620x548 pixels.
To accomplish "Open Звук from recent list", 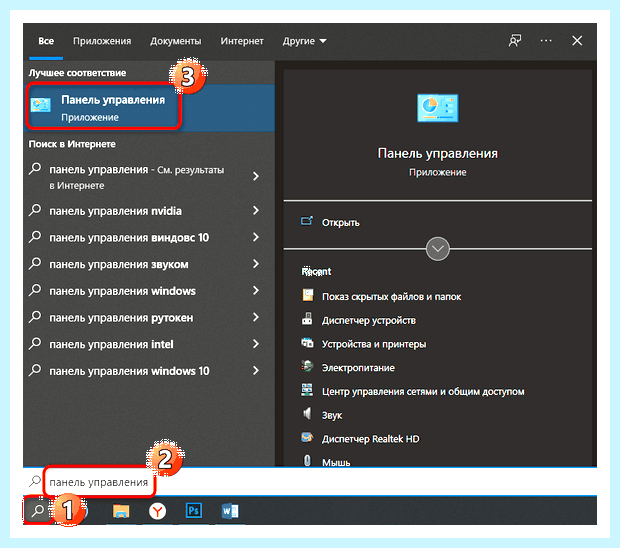I will click(332, 415).
